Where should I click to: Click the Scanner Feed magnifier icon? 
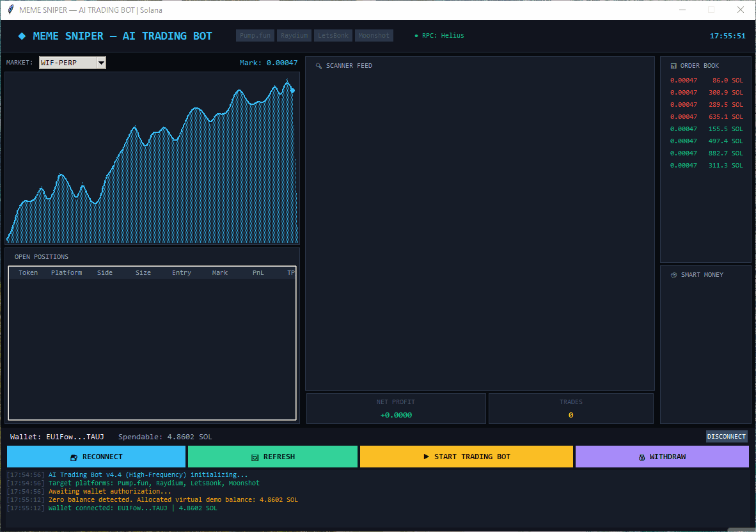pos(319,66)
